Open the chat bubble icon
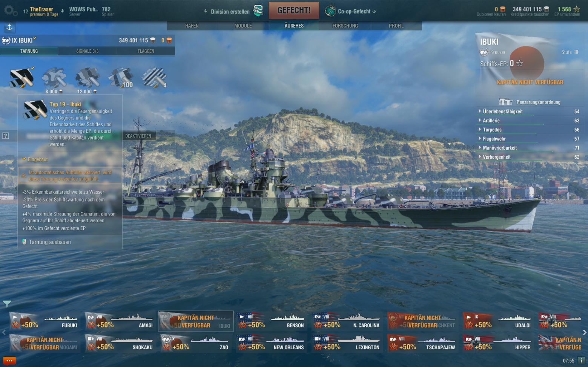 pos(9,361)
